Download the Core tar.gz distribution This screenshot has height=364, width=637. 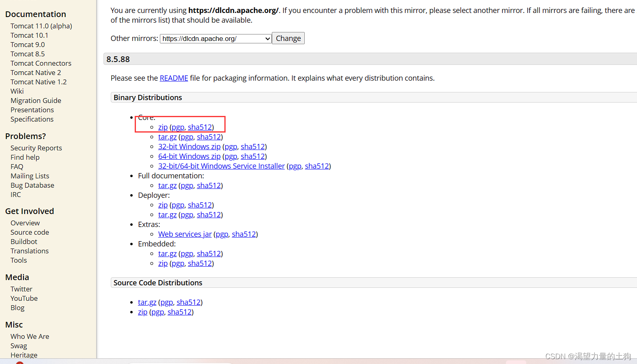coord(167,137)
